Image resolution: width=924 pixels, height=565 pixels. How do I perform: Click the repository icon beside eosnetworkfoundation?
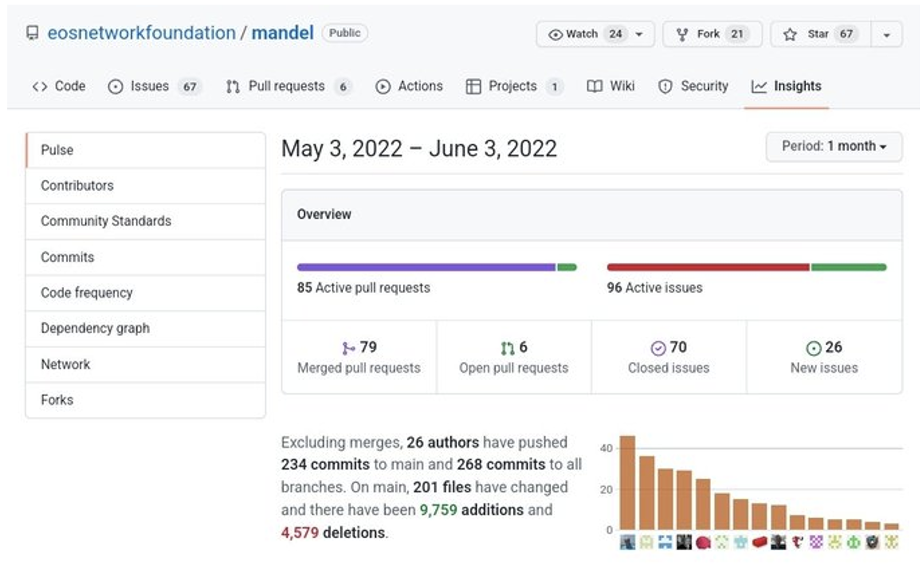(x=32, y=33)
